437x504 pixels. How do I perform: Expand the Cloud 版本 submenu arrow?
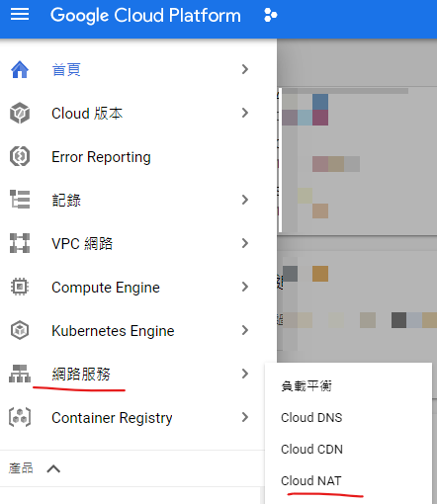coord(245,113)
